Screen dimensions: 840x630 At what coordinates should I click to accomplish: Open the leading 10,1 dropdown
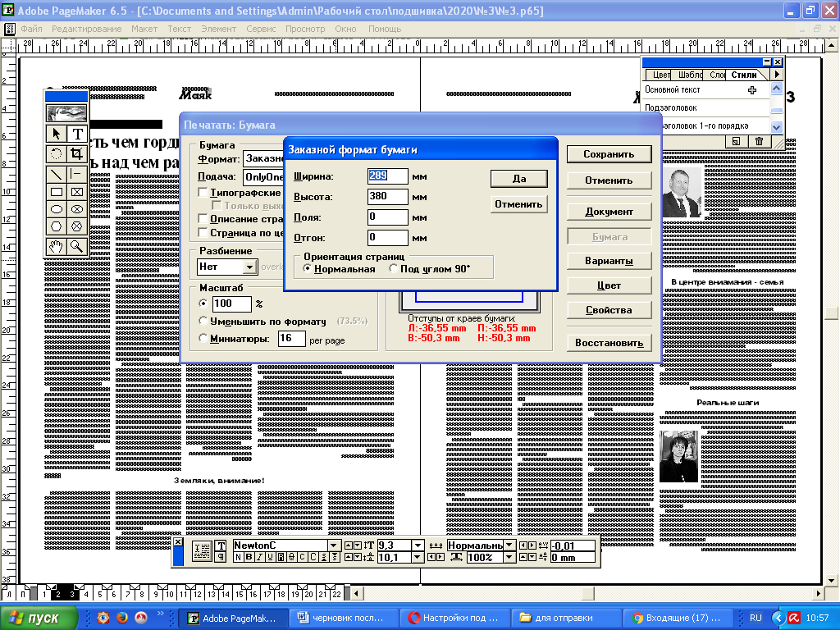point(418,557)
